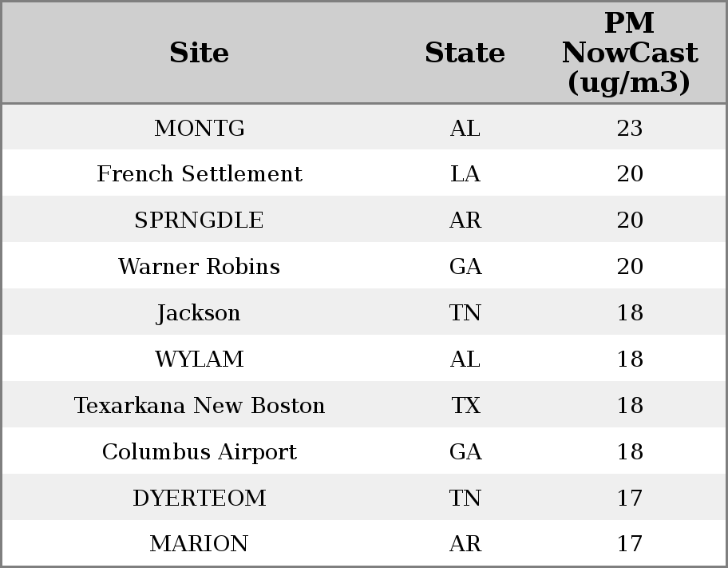
Task: Select the French Settlement site cell
Action: pyautogui.click(x=200, y=174)
